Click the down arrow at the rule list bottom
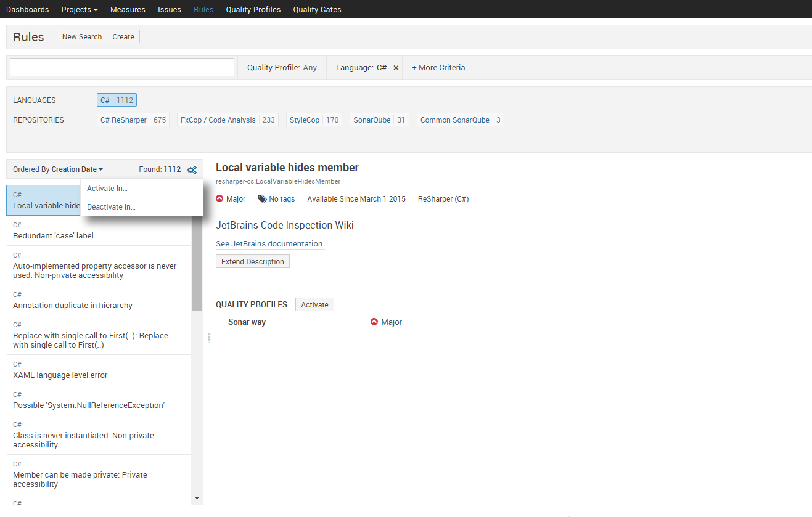Image resolution: width=812 pixels, height=517 pixels. pos(197,498)
